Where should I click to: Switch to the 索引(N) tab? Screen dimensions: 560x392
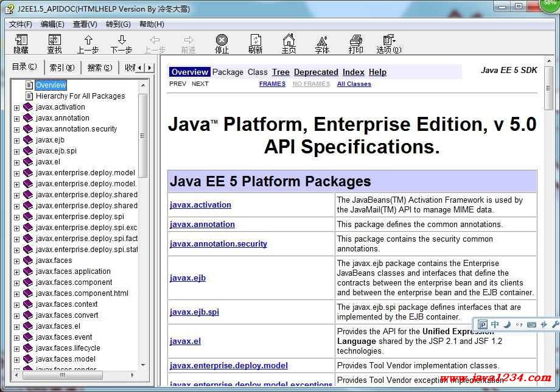pos(62,68)
